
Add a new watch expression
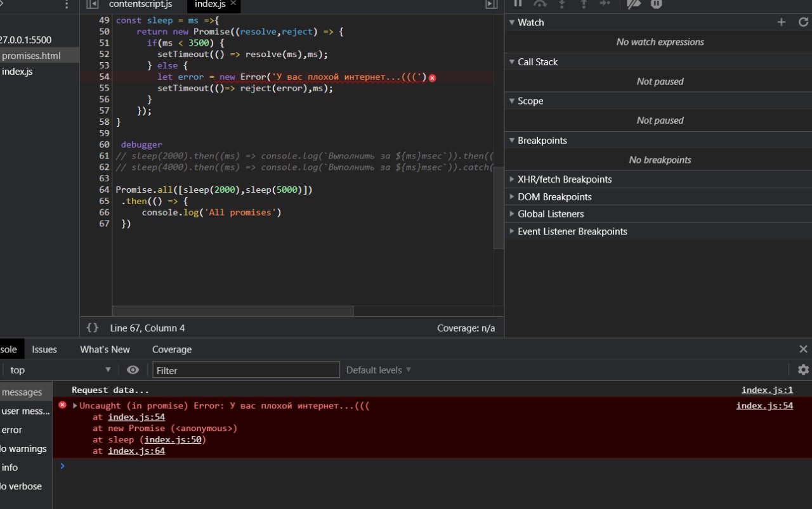782,22
